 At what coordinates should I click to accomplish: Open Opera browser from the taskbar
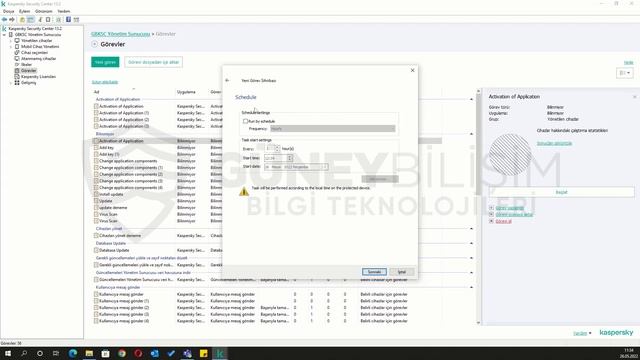tap(138, 353)
